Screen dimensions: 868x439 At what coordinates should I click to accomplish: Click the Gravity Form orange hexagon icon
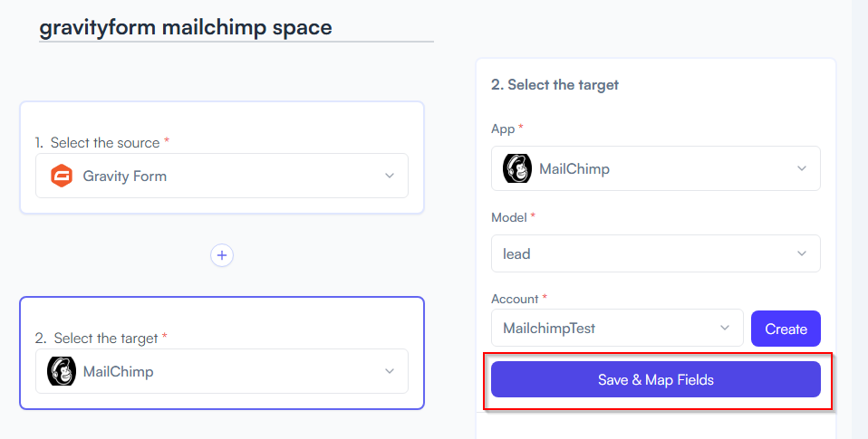[62, 176]
